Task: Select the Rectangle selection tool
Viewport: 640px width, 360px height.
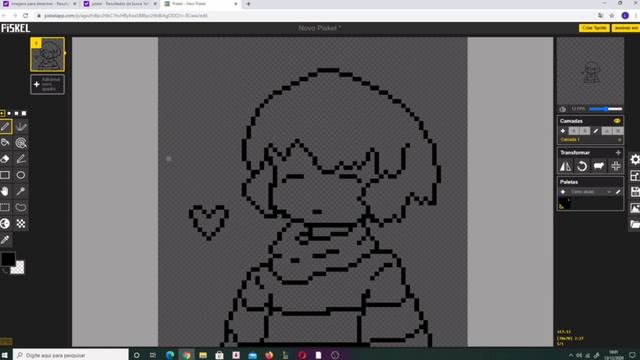Action: (5, 207)
